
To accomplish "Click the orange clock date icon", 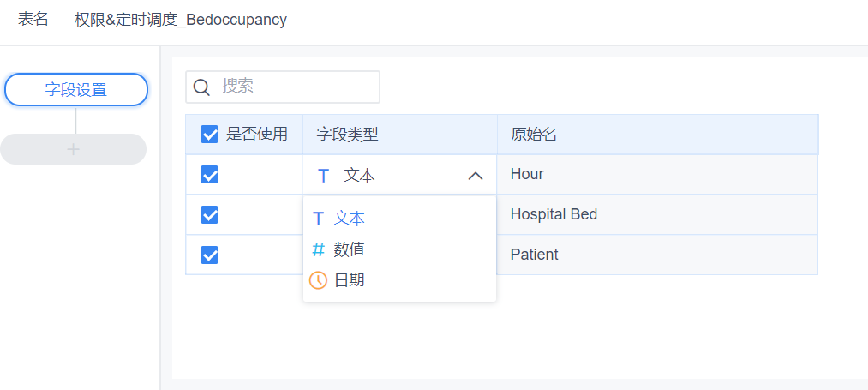I will click(318, 280).
